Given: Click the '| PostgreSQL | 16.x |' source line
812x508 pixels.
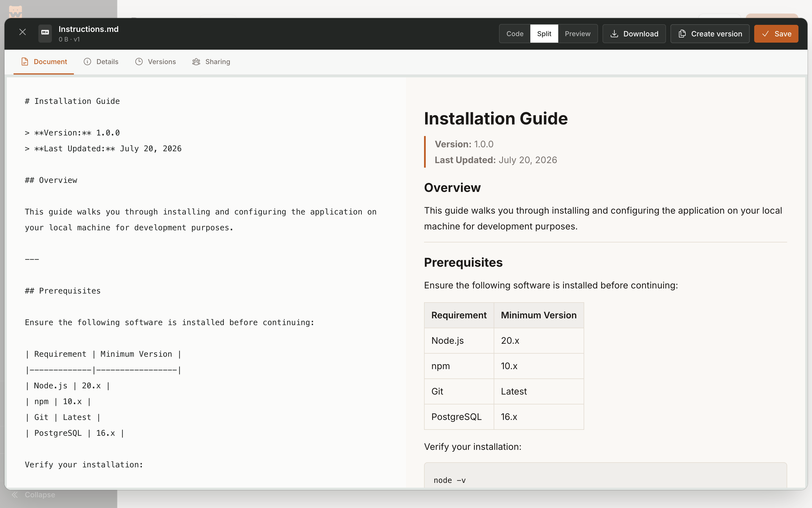Looking at the screenshot, I should (x=74, y=433).
